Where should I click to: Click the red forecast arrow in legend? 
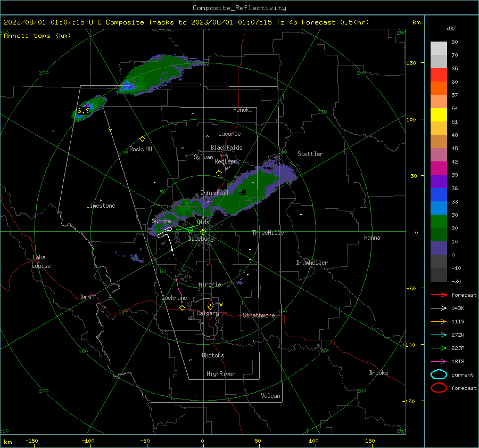[439, 295]
